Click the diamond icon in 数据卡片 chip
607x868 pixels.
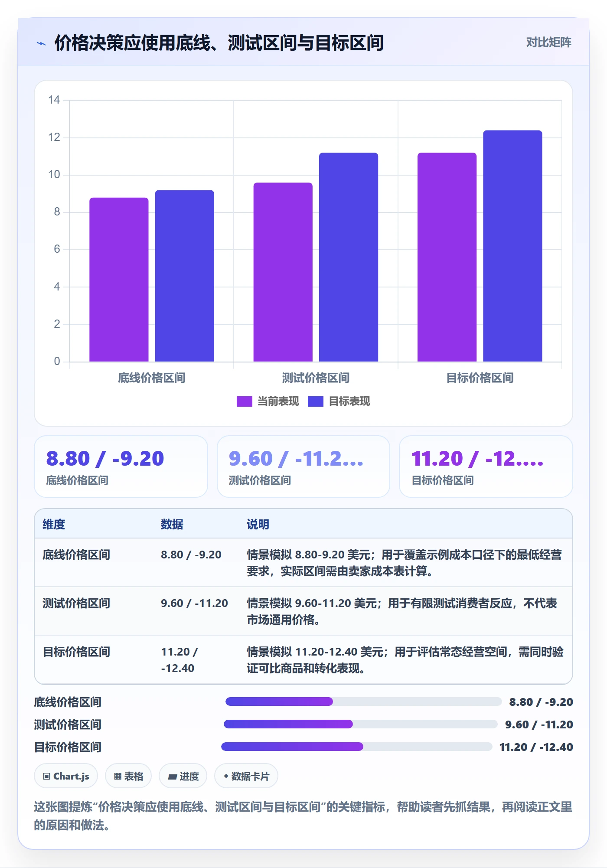[x=226, y=776]
